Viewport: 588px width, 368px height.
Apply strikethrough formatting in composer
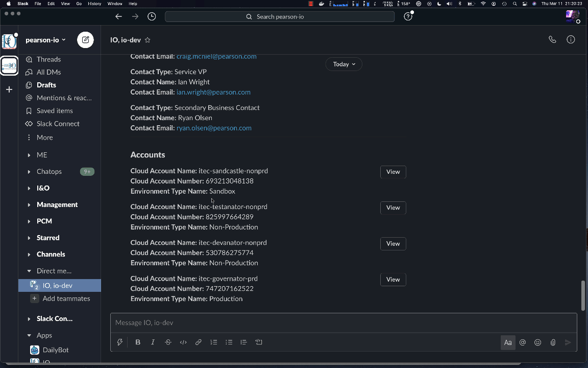pyautogui.click(x=168, y=342)
